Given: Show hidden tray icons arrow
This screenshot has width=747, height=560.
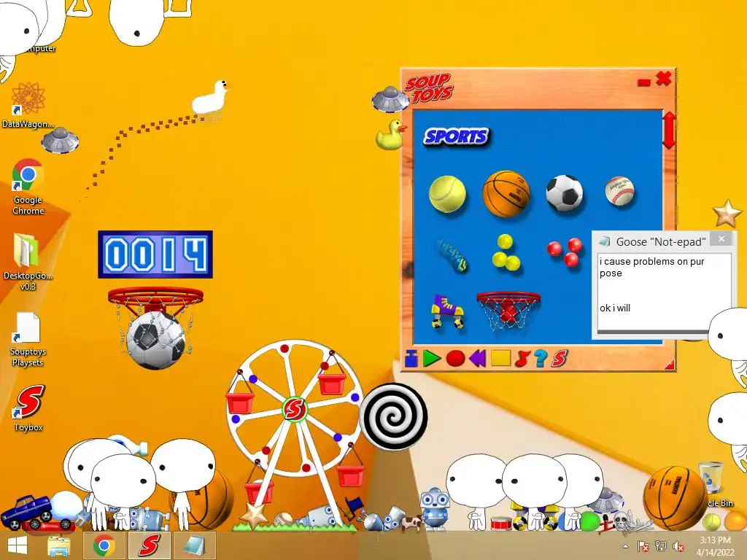Looking at the screenshot, I should (625, 546).
